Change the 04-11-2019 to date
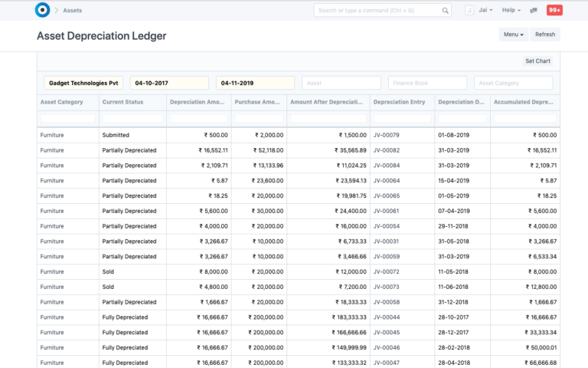Image resolution: width=588 pixels, height=368 pixels. 256,83
